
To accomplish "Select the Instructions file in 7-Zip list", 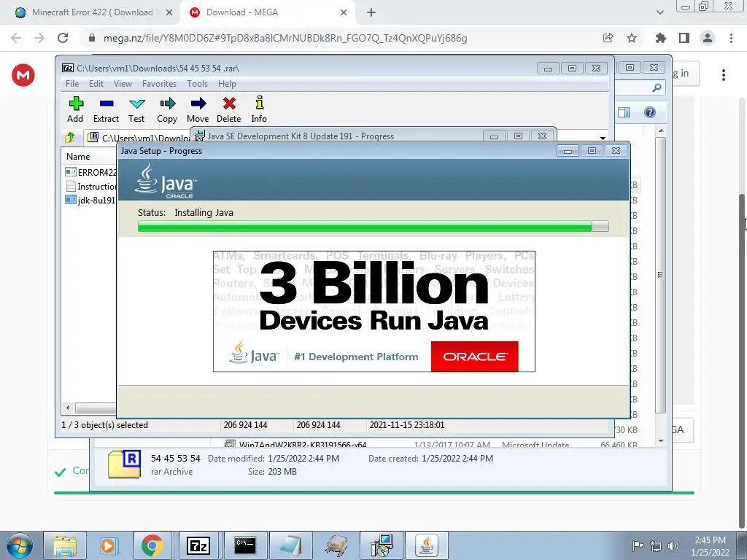I will (90, 186).
